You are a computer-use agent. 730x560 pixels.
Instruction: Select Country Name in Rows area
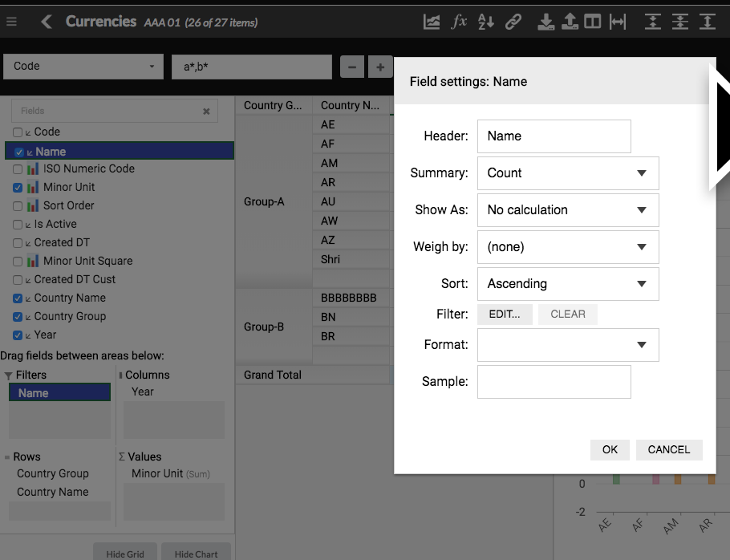pyautogui.click(x=53, y=492)
